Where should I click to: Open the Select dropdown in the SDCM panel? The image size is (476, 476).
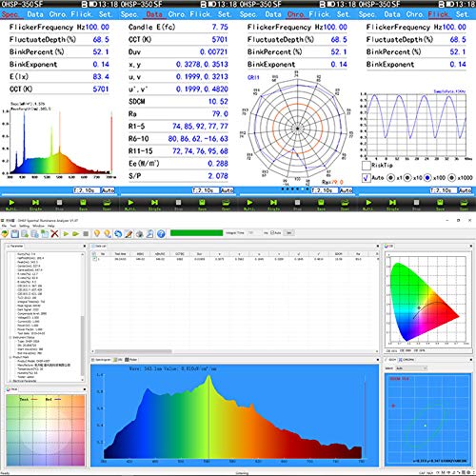(411, 368)
